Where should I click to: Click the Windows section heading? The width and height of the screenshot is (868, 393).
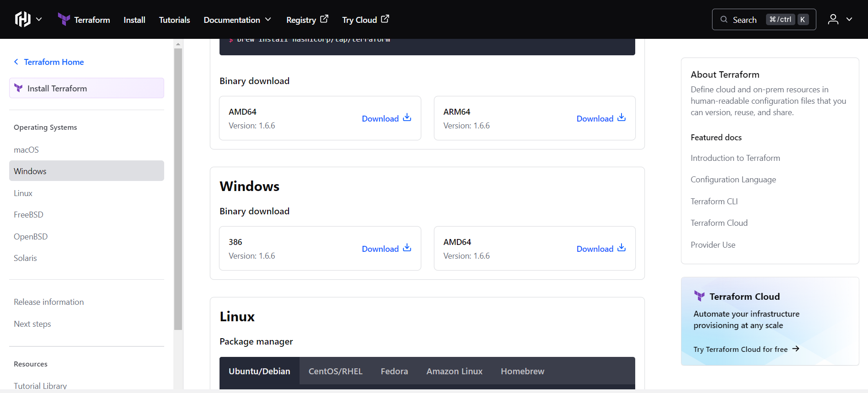249,186
